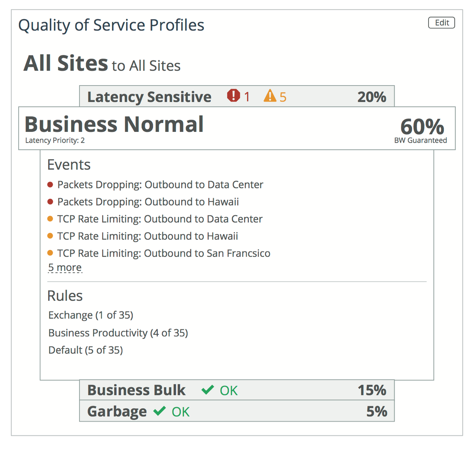Click the red critical alert icon
The width and height of the screenshot is (476, 452).
tap(233, 96)
